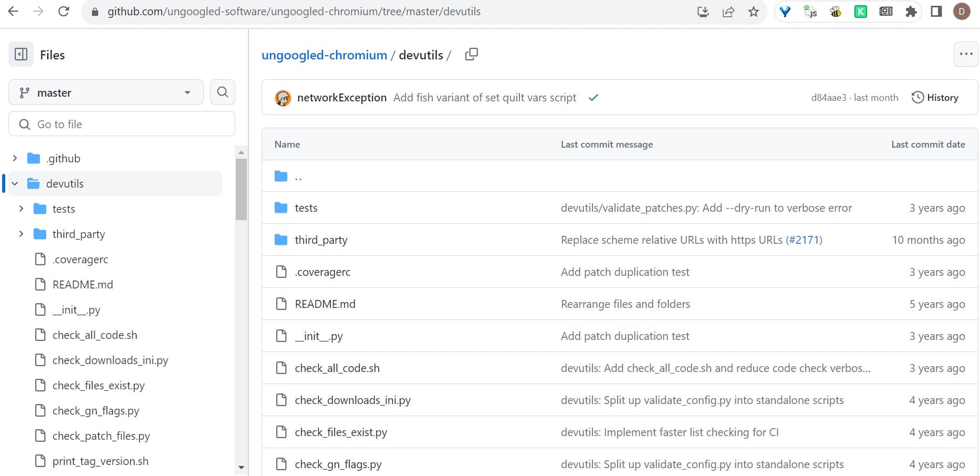
Task: Click the file tree scrollbar thumb
Action: pos(241,189)
